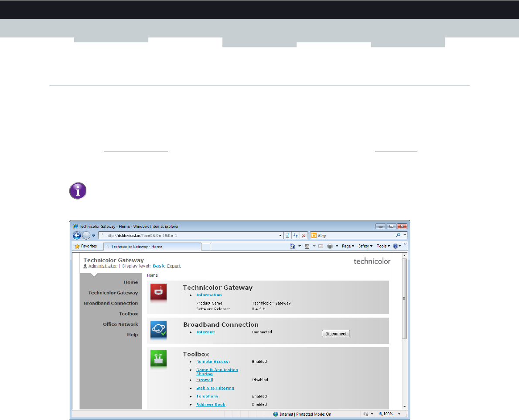Click the green Toolbox icon
The image size is (519, 420).
tap(159, 359)
